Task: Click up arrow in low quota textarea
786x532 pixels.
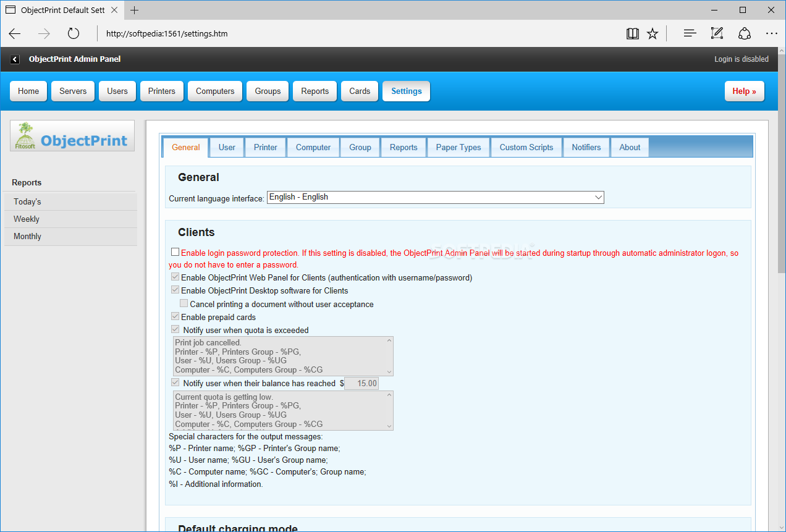Action: pyautogui.click(x=389, y=395)
